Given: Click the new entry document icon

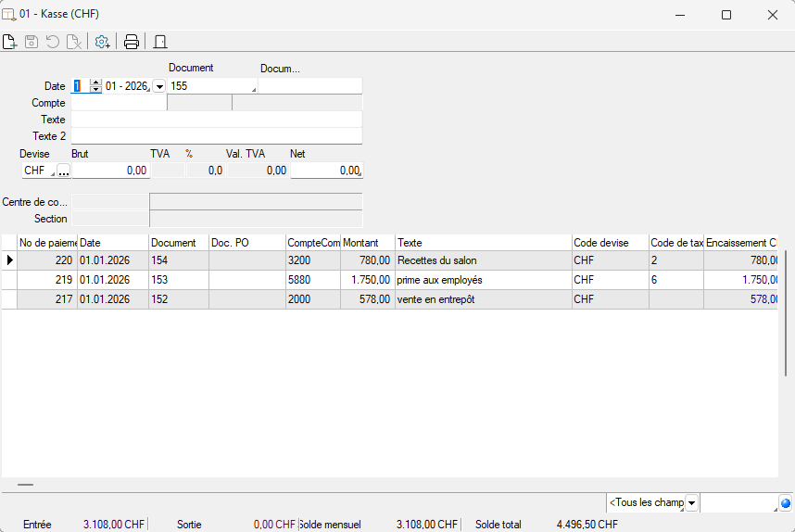Looking at the screenshot, I should pos(10,42).
